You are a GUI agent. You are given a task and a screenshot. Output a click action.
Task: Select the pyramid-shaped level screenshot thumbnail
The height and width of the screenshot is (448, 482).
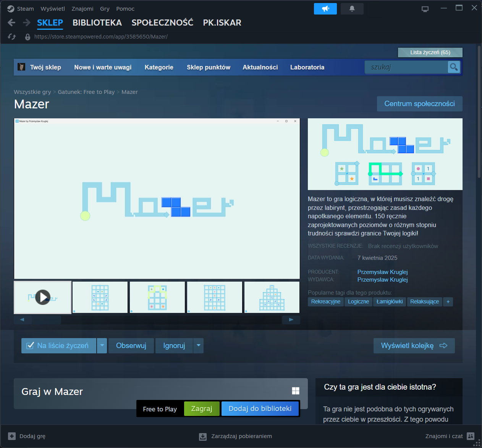(x=272, y=297)
